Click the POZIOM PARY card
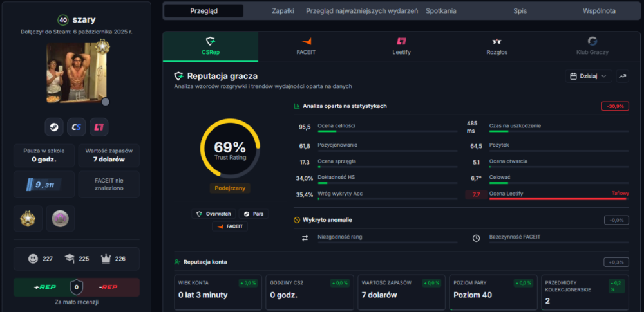The image size is (644, 312). [493, 292]
